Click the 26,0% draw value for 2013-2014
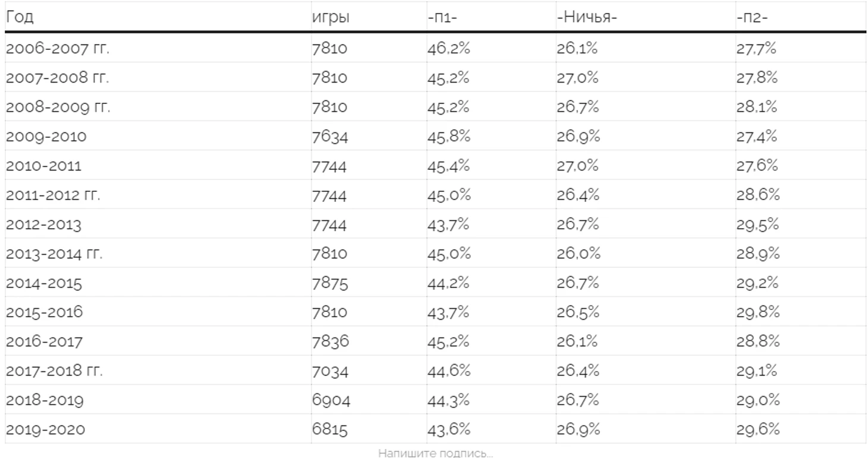Image resolution: width=868 pixels, height=458 pixels. [578, 254]
